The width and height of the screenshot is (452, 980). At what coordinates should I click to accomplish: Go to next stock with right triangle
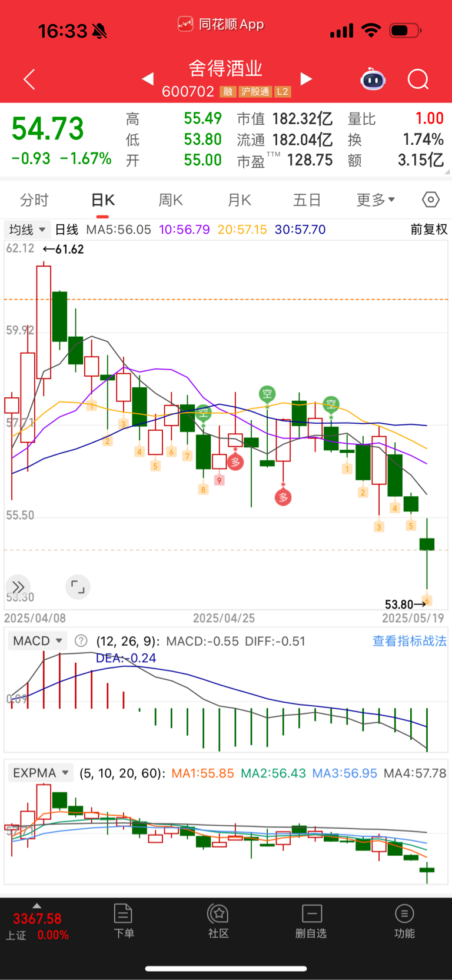click(306, 78)
